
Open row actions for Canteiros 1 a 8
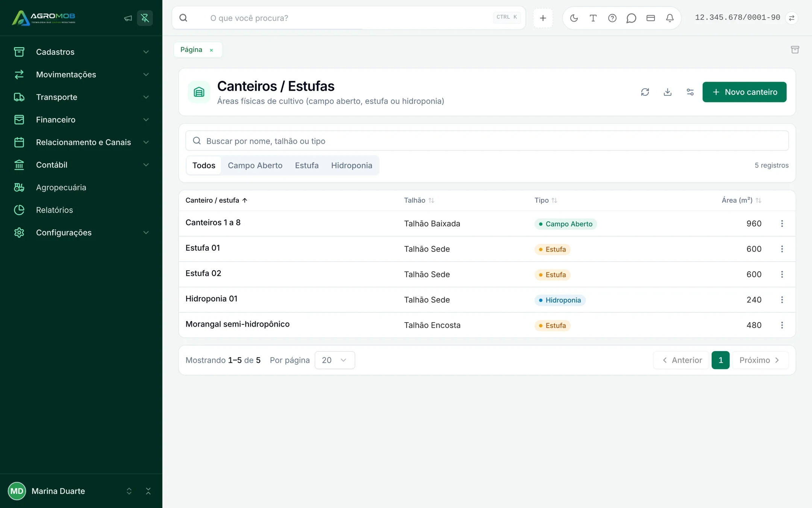(782, 224)
